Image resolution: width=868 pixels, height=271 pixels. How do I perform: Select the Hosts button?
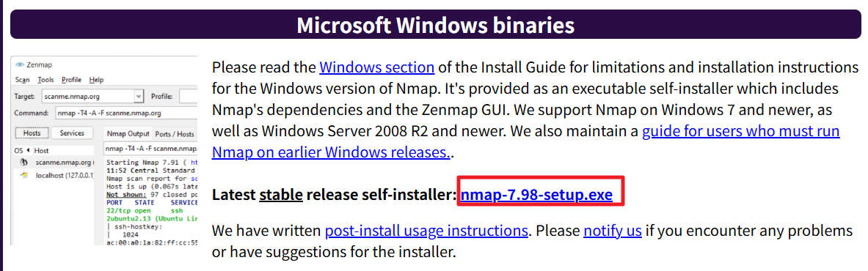click(x=32, y=133)
